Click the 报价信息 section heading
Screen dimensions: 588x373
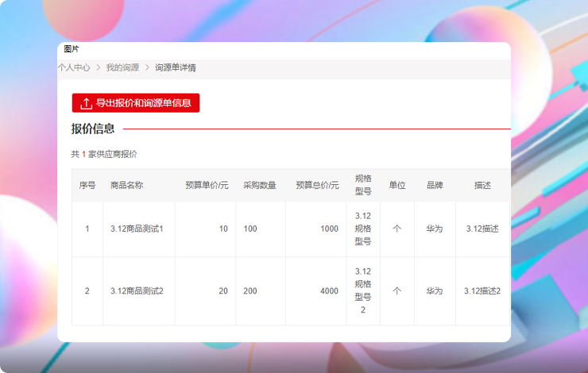click(x=93, y=129)
